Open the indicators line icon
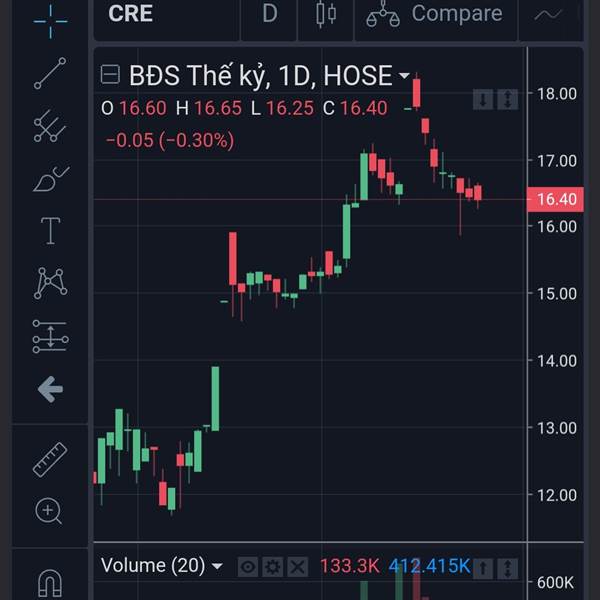 point(548,15)
